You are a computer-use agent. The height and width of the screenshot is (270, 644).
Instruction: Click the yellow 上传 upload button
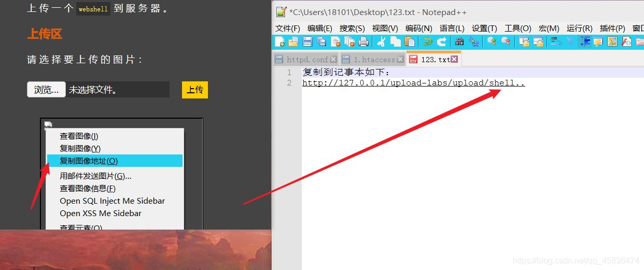[195, 90]
